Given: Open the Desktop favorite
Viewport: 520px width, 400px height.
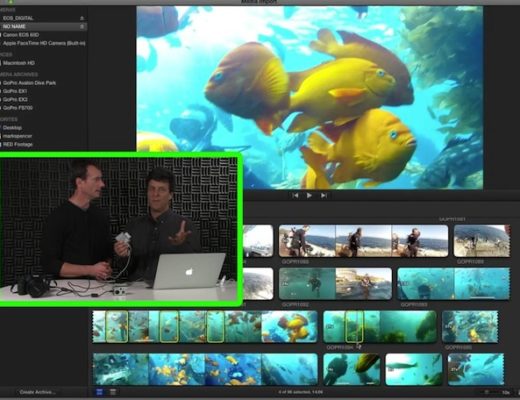Looking at the screenshot, I should click(x=12, y=128).
